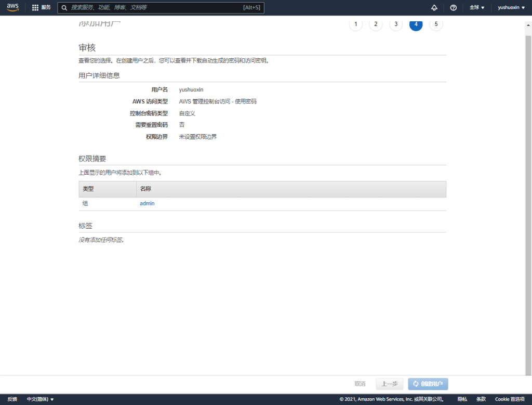
Task: Click the AWS logo home icon
Action: 12,7
